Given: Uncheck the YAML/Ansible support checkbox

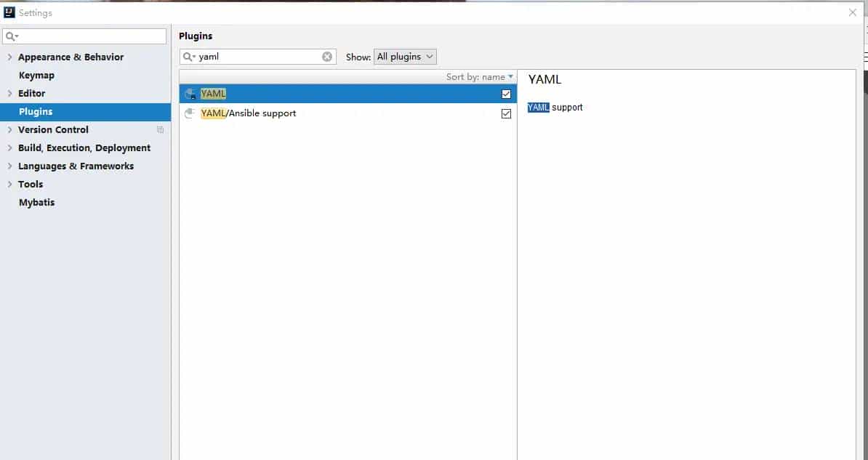Looking at the screenshot, I should 506,113.
